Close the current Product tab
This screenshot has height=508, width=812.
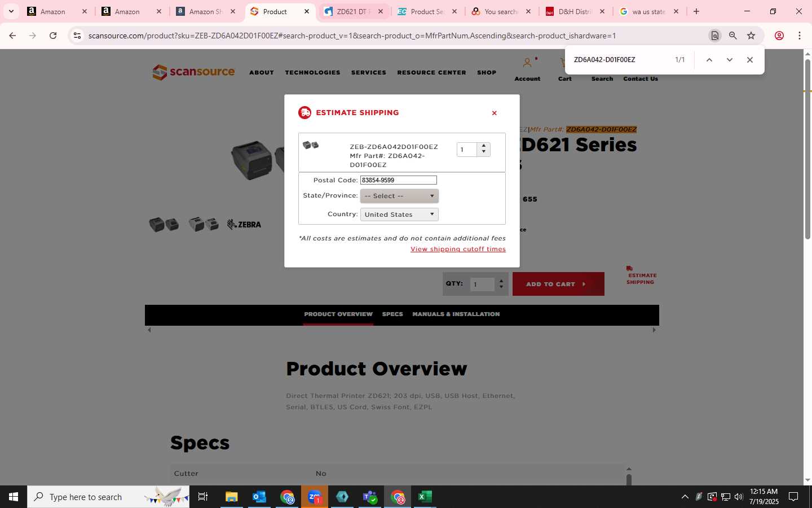click(x=307, y=11)
